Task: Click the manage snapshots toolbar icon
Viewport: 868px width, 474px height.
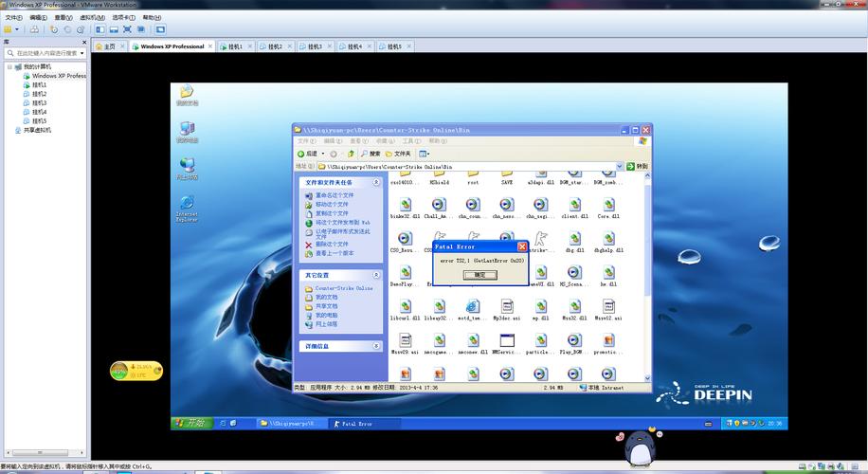Action: tap(81, 29)
